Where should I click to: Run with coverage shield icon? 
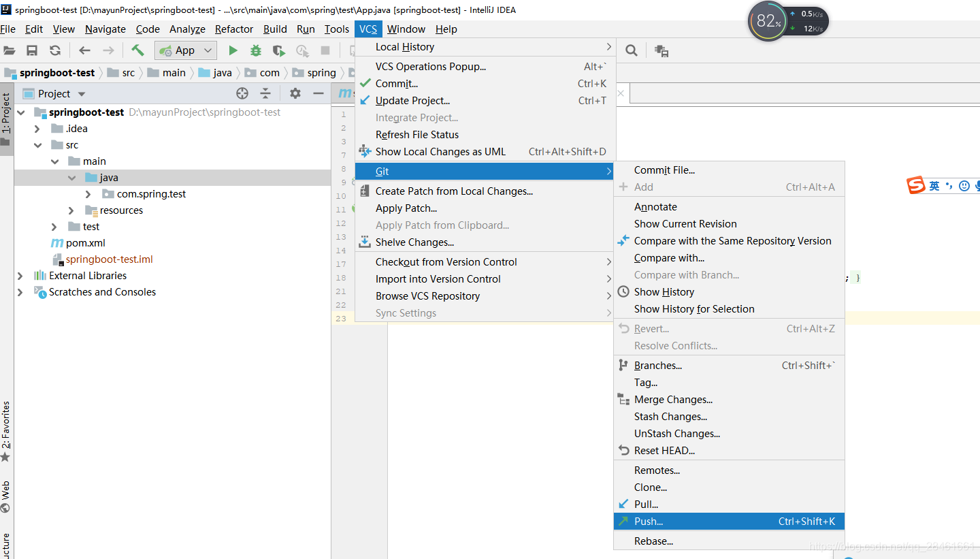[279, 50]
